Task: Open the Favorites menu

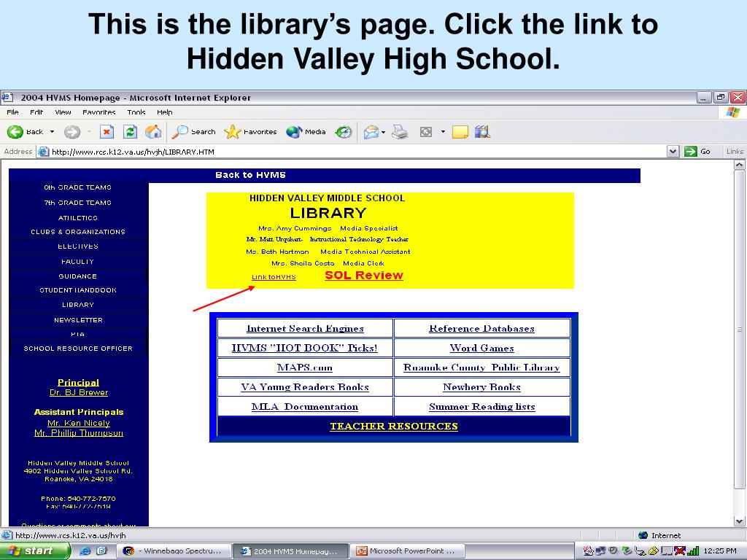Action: [99, 112]
